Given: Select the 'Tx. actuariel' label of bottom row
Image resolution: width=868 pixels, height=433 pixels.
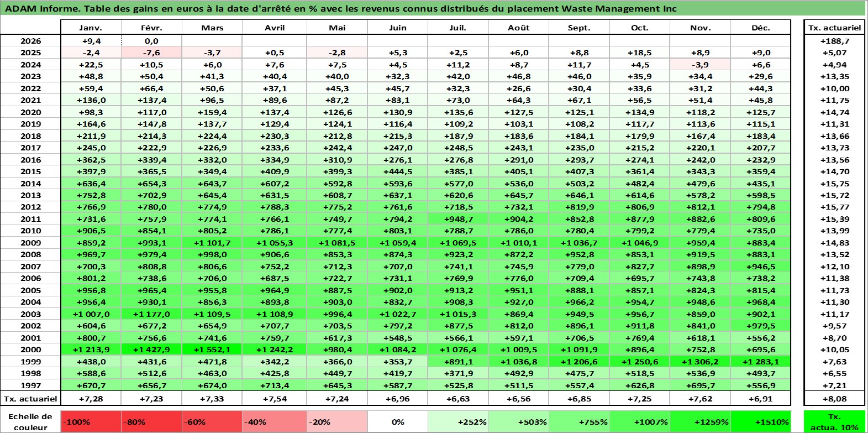Looking at the screenshot, I should coord(30,399).
